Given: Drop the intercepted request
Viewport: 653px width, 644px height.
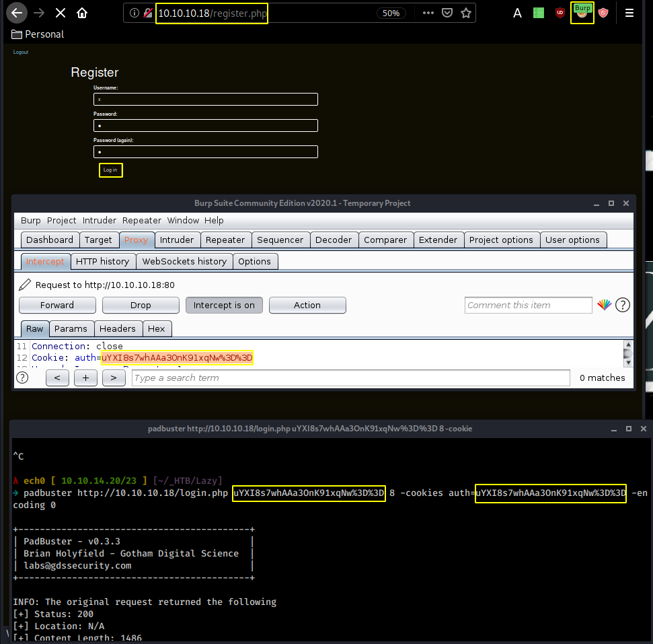Looking at the screenshot, I should tap(141, 305).
